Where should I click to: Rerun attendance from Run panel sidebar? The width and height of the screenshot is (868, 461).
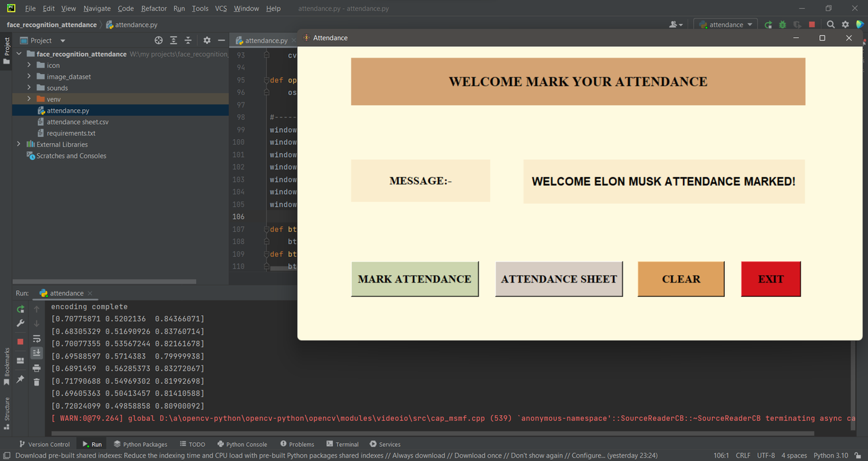(20, 309)
